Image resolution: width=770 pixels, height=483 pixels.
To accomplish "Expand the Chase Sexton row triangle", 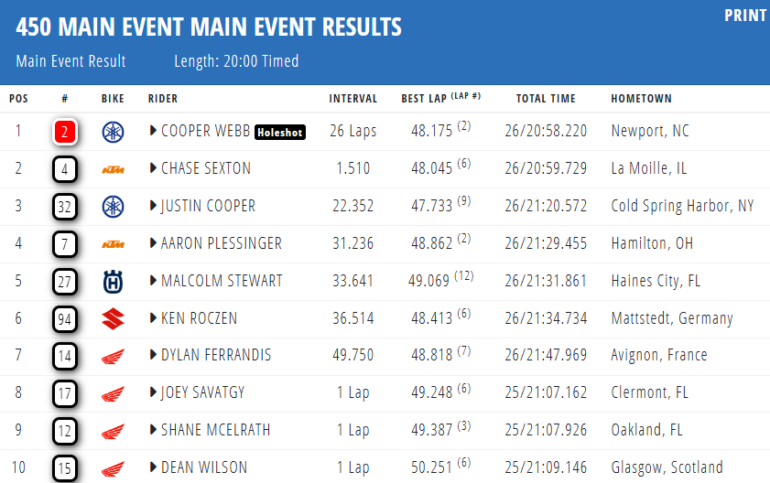I will 153,169.
